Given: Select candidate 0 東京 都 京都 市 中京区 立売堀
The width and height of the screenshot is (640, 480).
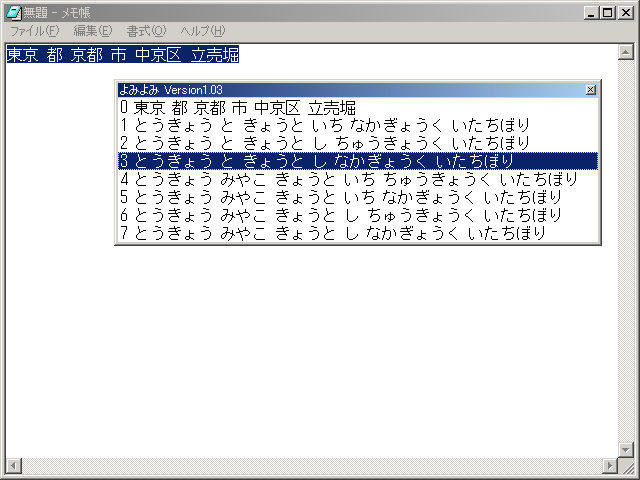Looking at the screenshot, I should [x=358, y=107].
